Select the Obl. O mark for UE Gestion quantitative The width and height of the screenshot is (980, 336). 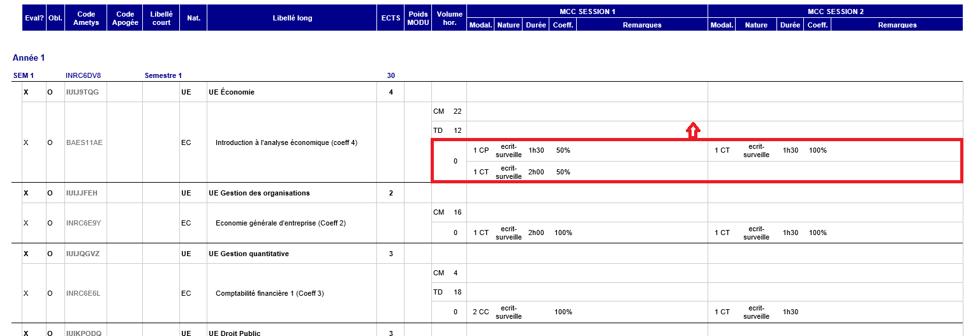[50, 254]
